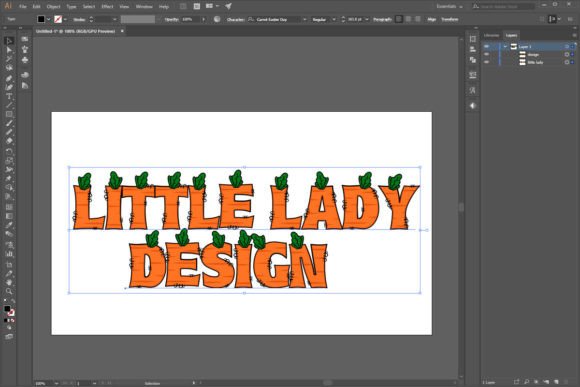Viewport: 580px width, 387px height.
Task: Select the Shape Builder tool
Action: [9, 188]
